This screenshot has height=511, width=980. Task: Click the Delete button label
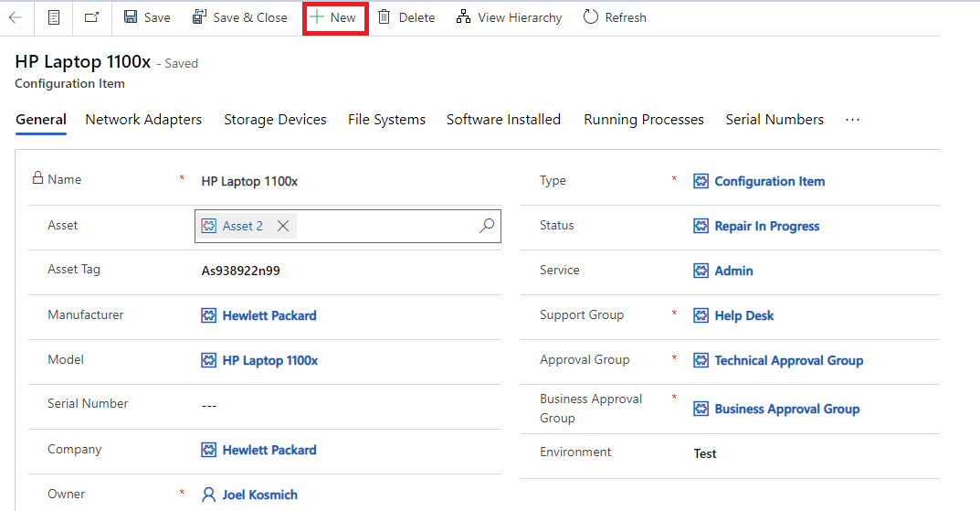coord(416,17)
